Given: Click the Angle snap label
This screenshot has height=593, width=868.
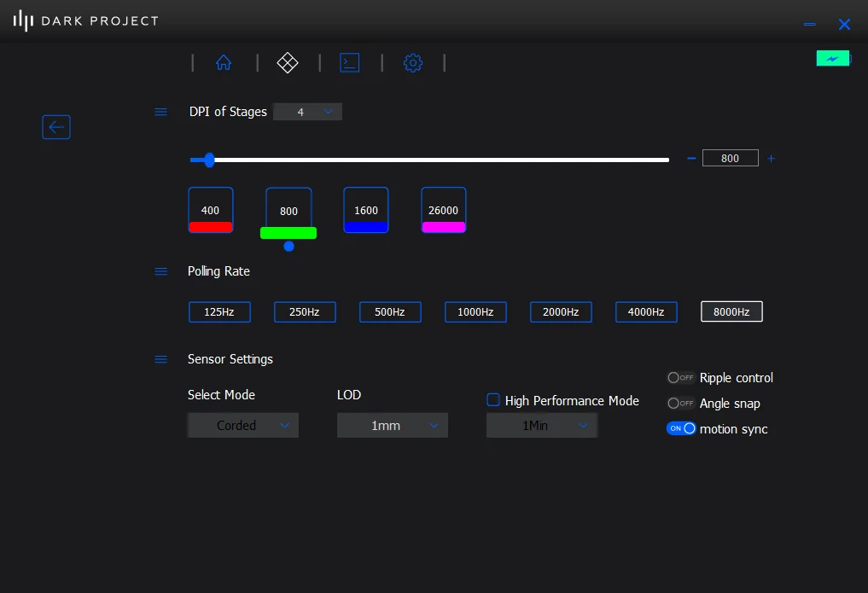Looking at the screenshot, I should coord(730,404).
